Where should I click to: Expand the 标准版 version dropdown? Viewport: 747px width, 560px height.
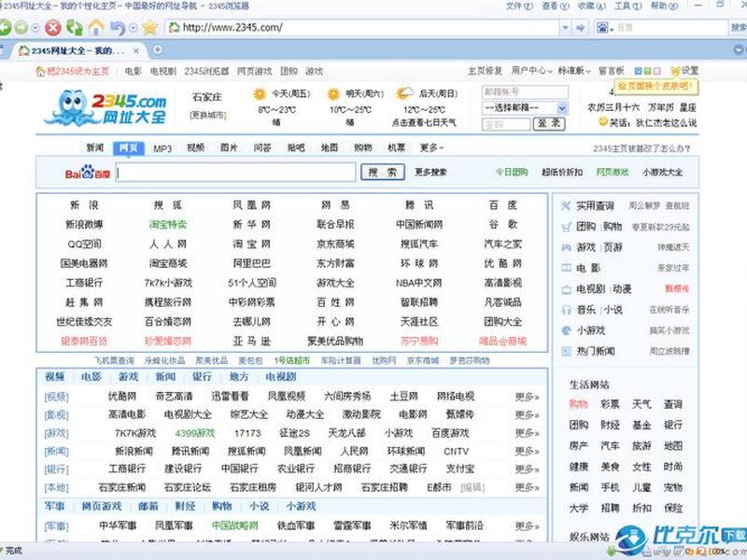[574, 71]
